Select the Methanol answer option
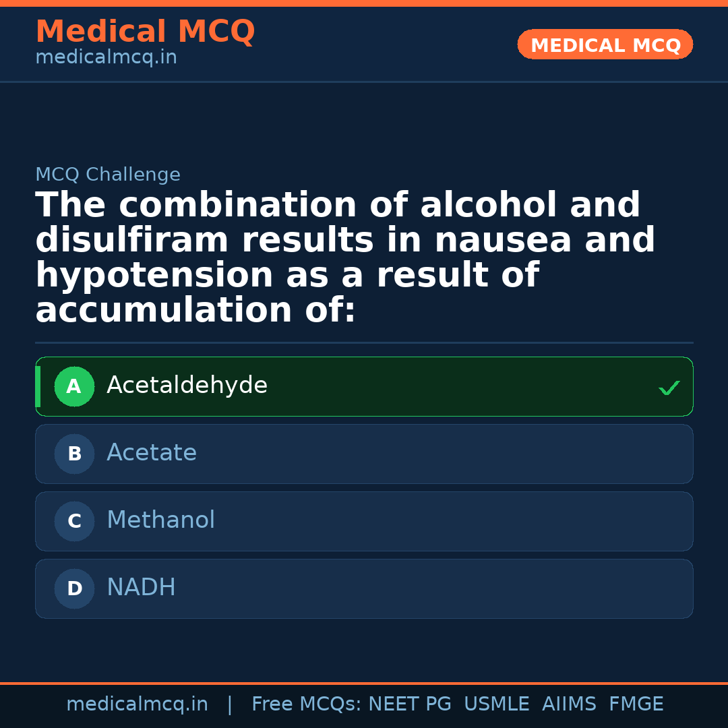 click(364, 521)
